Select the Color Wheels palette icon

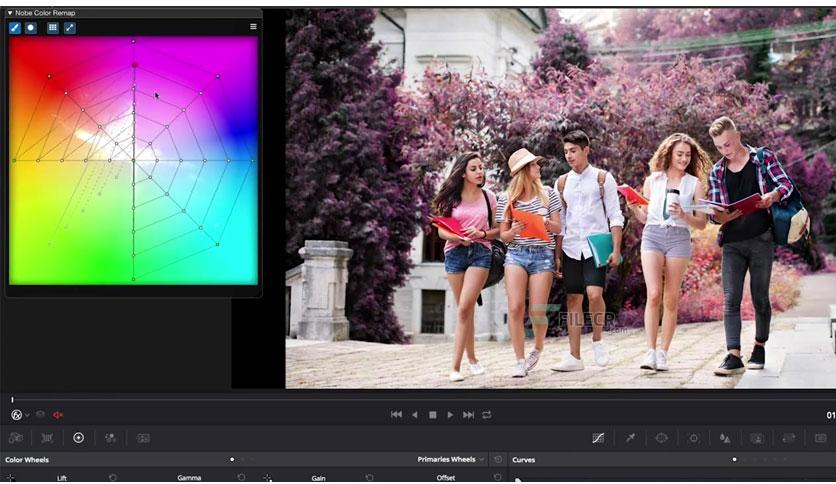click(78, 438)
